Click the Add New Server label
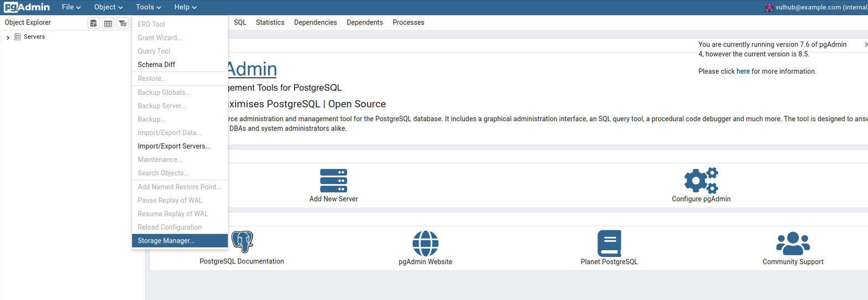Viewport: 868px width, 300px height. [x=333, y=199]
